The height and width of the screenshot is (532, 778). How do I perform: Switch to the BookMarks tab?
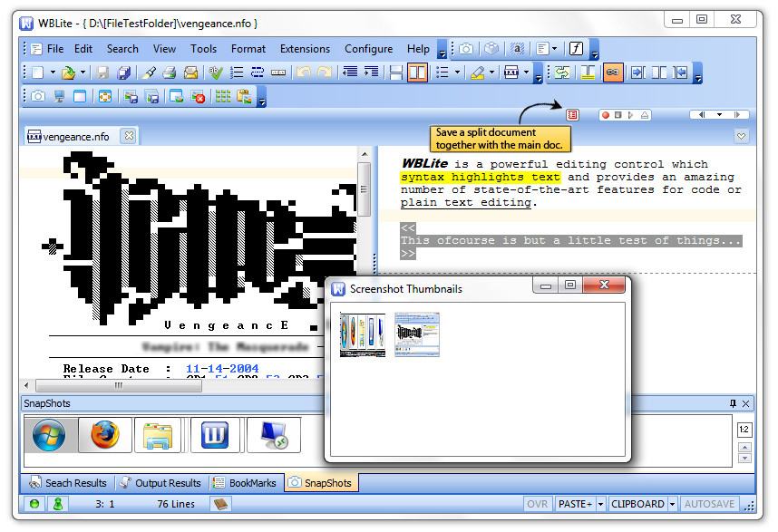[x=246, y=483]
